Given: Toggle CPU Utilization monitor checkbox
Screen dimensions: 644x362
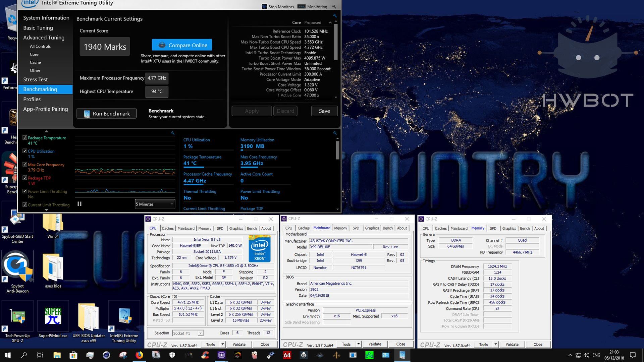Looking at the screenshot, I should [x=24, y=151].
